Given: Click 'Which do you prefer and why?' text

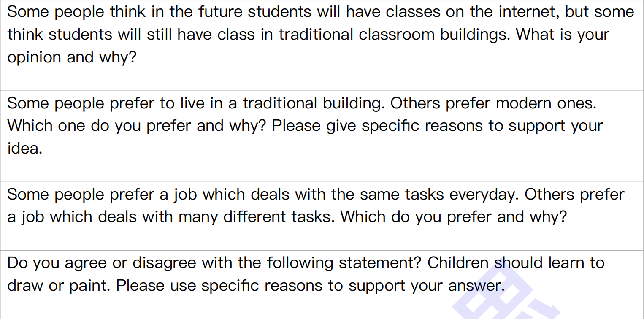Looking at the screenshot, I should pos(454,217).
